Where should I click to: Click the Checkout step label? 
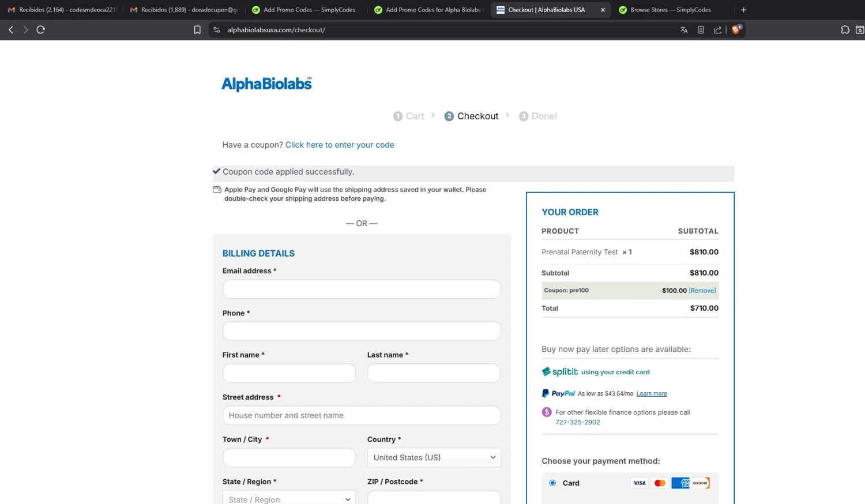pyautogui.click(x=477, y=116)
